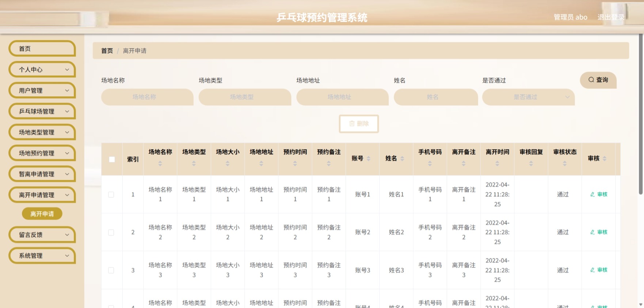Click 审核 for row 账号1

tap(599, 195)
